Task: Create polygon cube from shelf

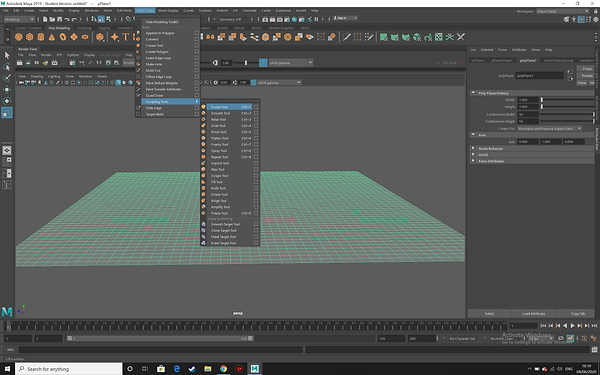Action: [x=29, y=37]
